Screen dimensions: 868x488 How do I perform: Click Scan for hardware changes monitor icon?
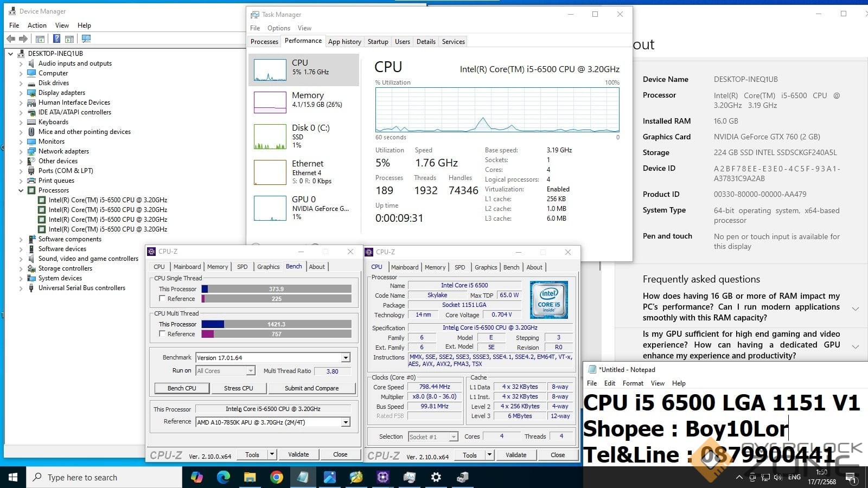tap(86, 38)
